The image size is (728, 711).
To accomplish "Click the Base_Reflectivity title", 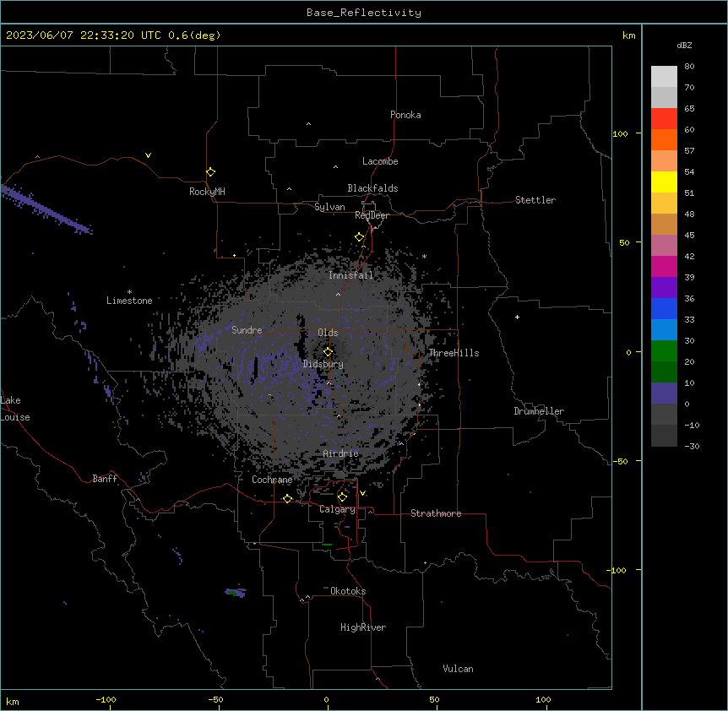I will (364, 13).
